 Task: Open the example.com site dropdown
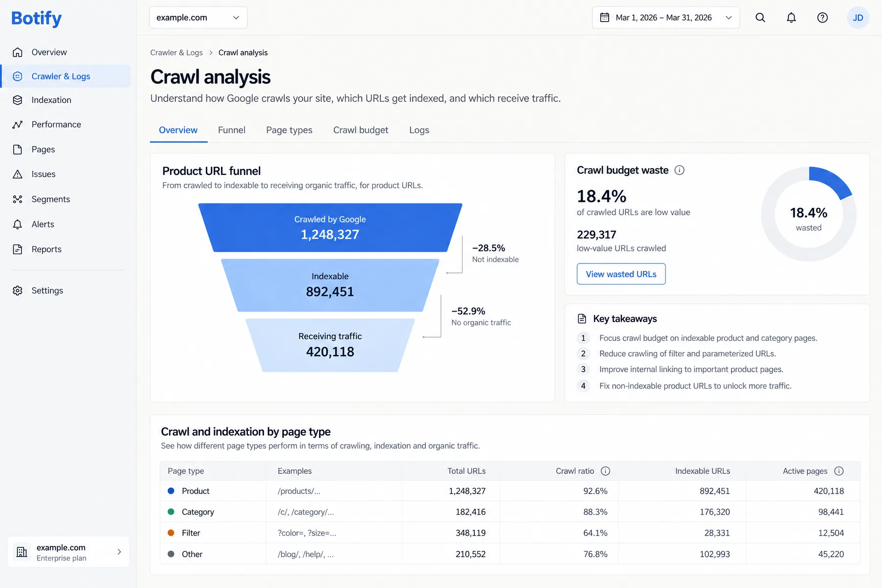click(198, 18)
